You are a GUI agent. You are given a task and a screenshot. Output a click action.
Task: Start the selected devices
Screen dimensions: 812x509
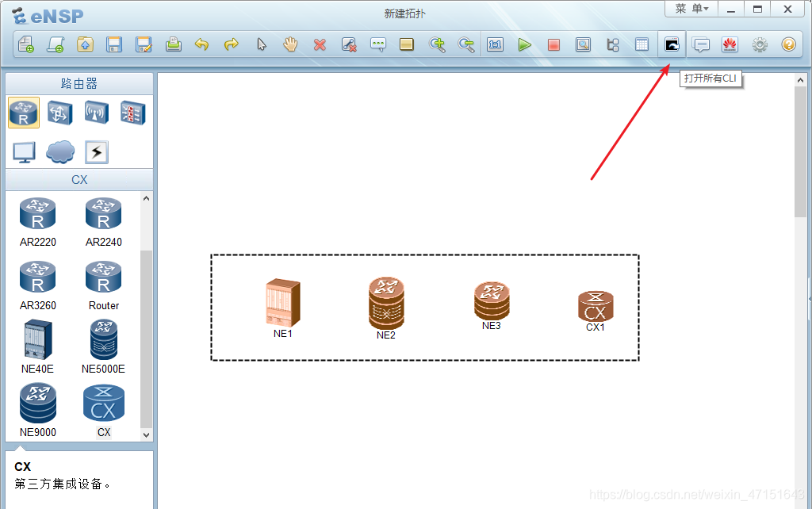coord(525,44)
